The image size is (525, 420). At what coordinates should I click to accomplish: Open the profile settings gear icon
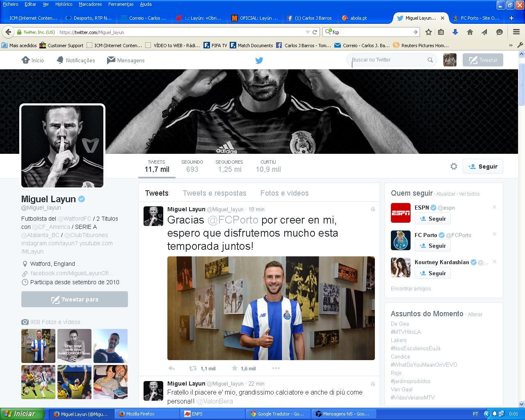point(454,167)
